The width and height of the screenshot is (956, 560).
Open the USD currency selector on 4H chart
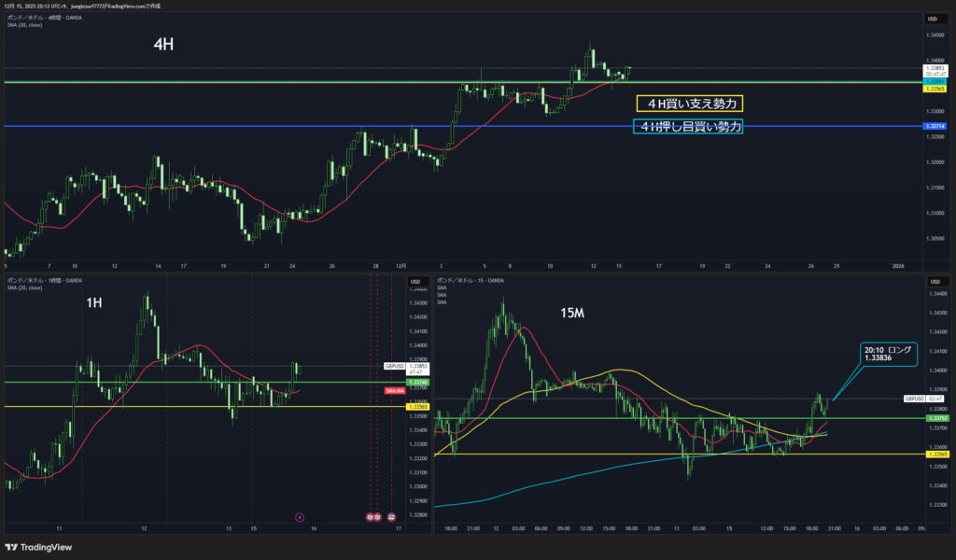[932, 20]
